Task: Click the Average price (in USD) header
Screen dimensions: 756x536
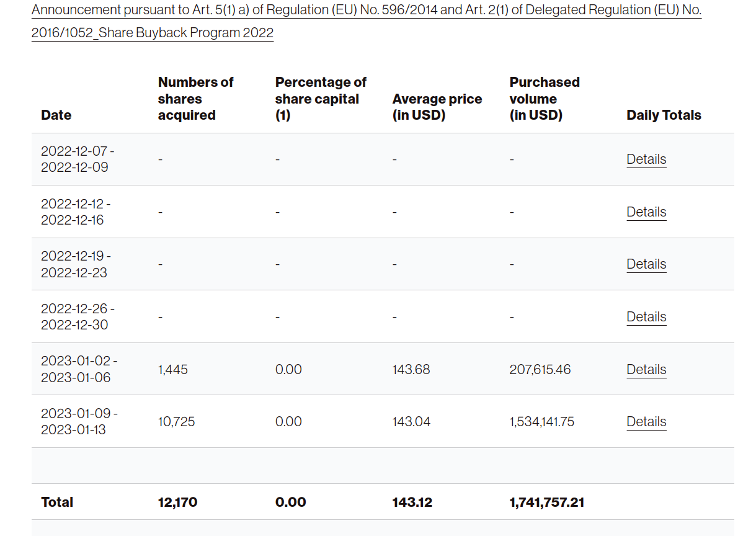Action: coord(437,107)
